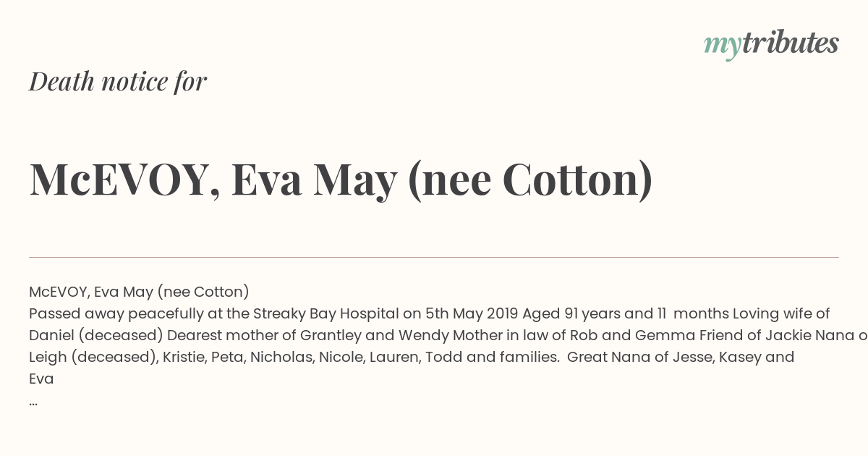
Task: Click the large McEVOY, Eva May title
Action: click(341, 180)
